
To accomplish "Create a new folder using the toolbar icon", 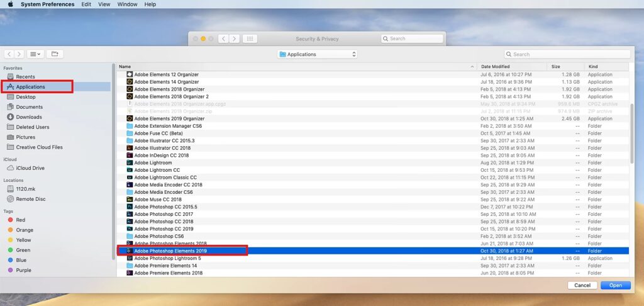I will click(x=55, y=54).
